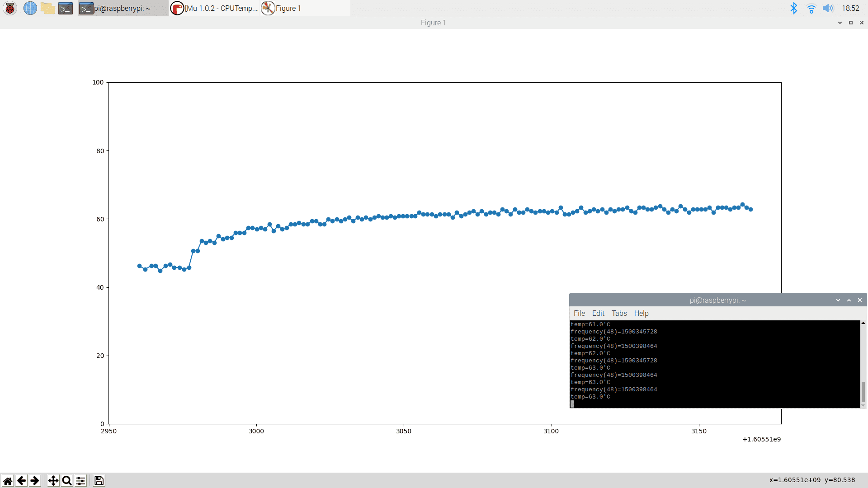
Task: Launch the web browser globe icon
Action: point(30,8)
